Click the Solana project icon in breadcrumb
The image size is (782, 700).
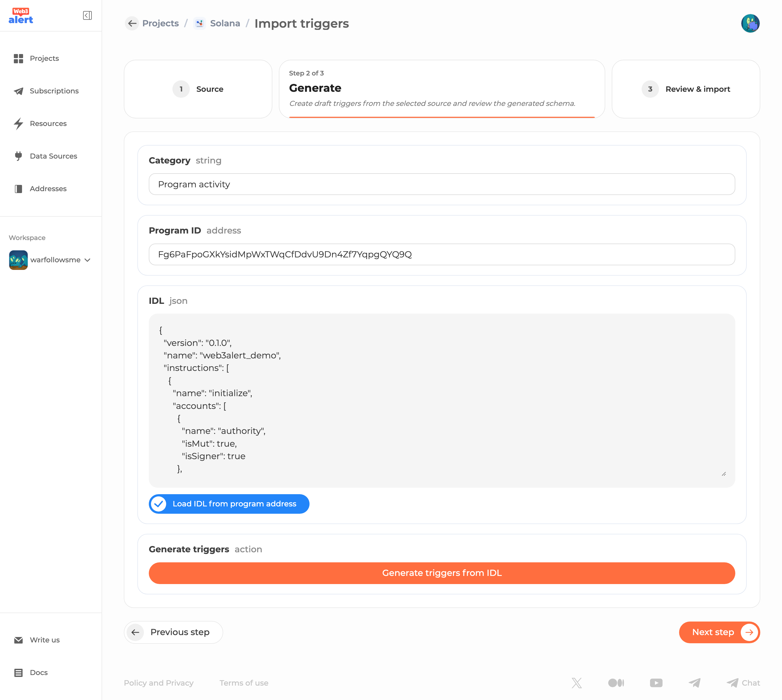[199, 23]
